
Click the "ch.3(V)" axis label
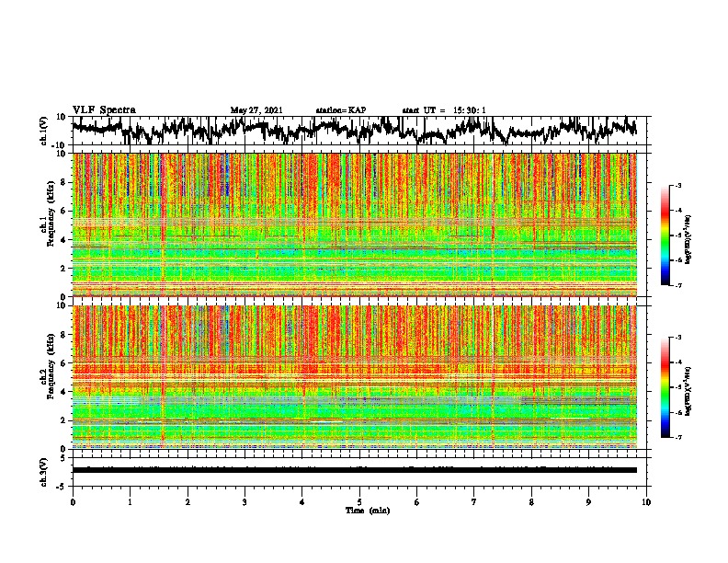coord(44,472)
